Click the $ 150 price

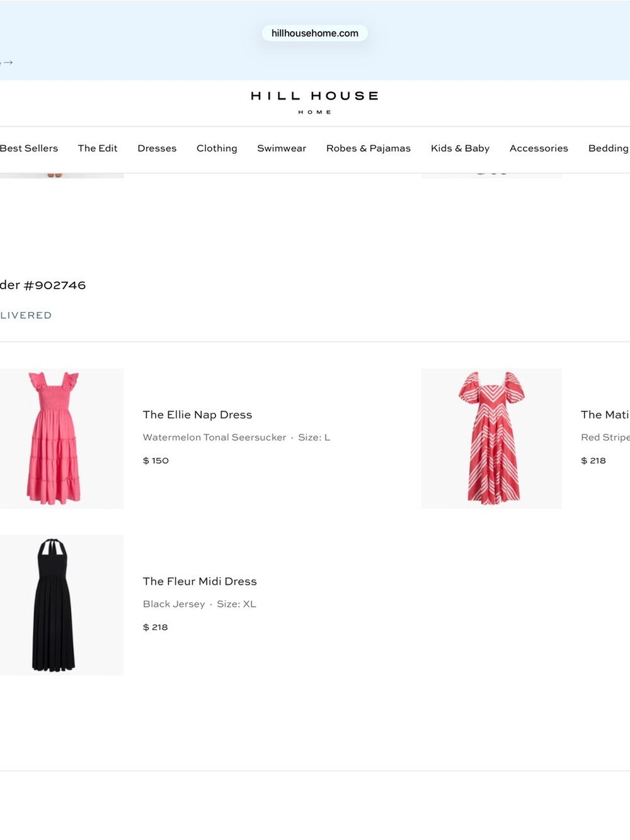coord(156,461)
